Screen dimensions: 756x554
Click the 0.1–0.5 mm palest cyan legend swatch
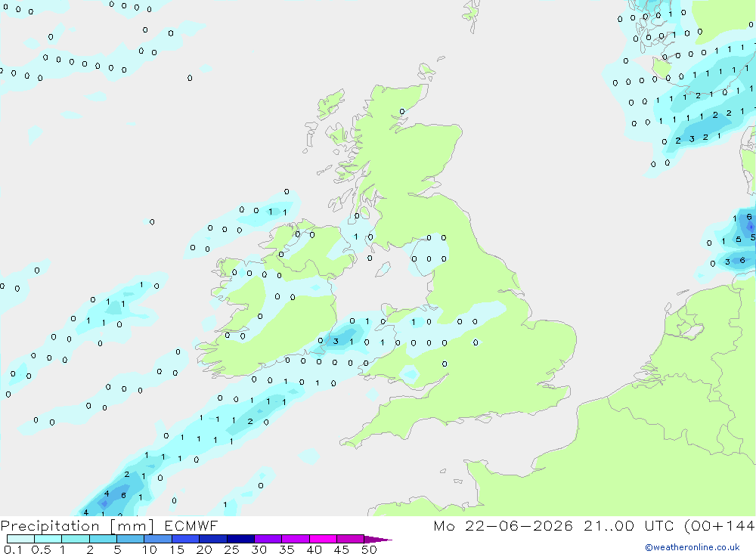pos(20,539)
